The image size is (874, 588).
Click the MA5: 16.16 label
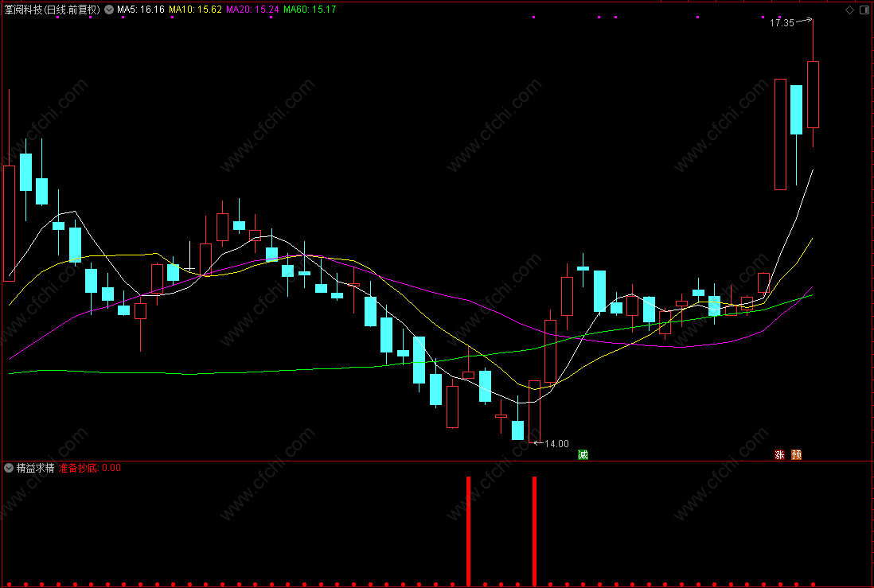point(140,10)
